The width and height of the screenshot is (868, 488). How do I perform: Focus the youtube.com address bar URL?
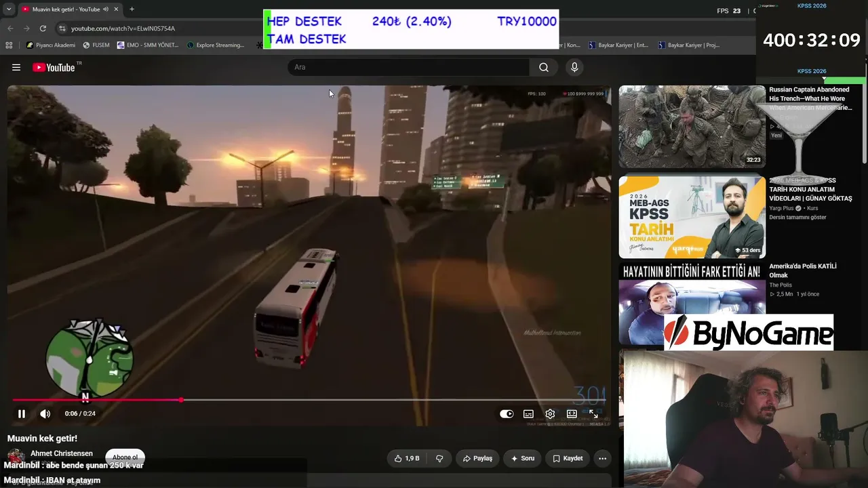123,28
